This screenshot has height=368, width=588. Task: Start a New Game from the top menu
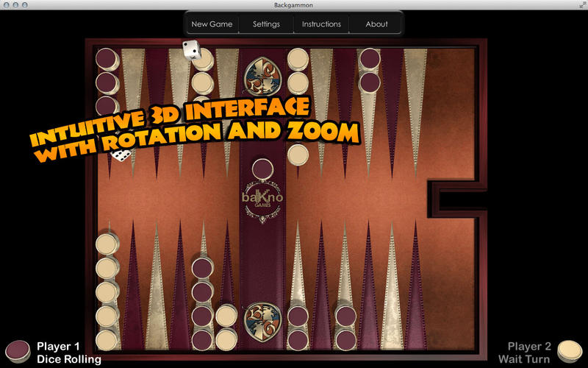click(212, 24)
